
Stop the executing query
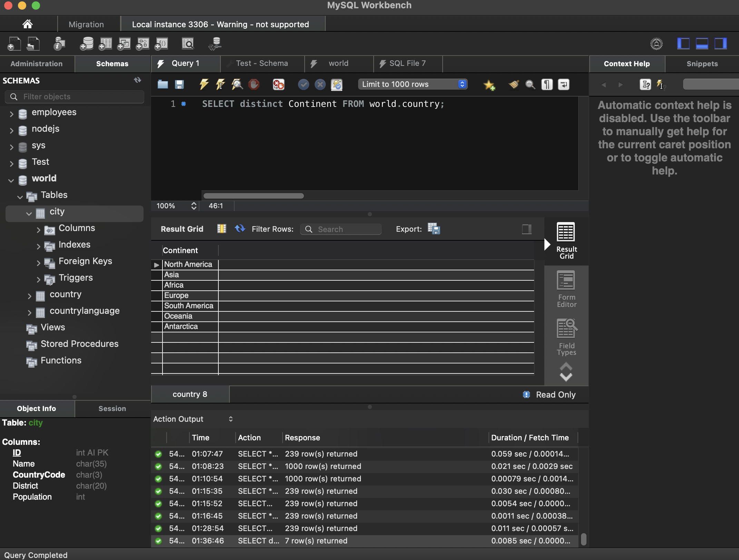(254, 84)
